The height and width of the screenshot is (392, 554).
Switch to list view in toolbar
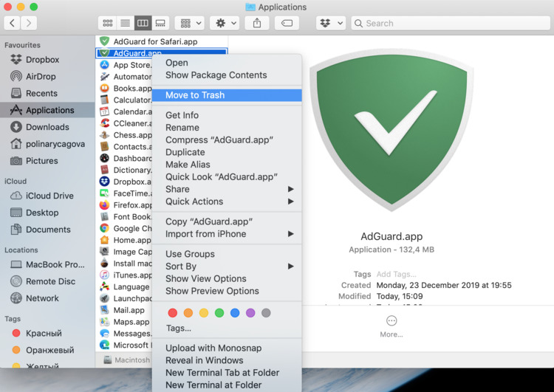pyautogui.click(x=125, y=24)
